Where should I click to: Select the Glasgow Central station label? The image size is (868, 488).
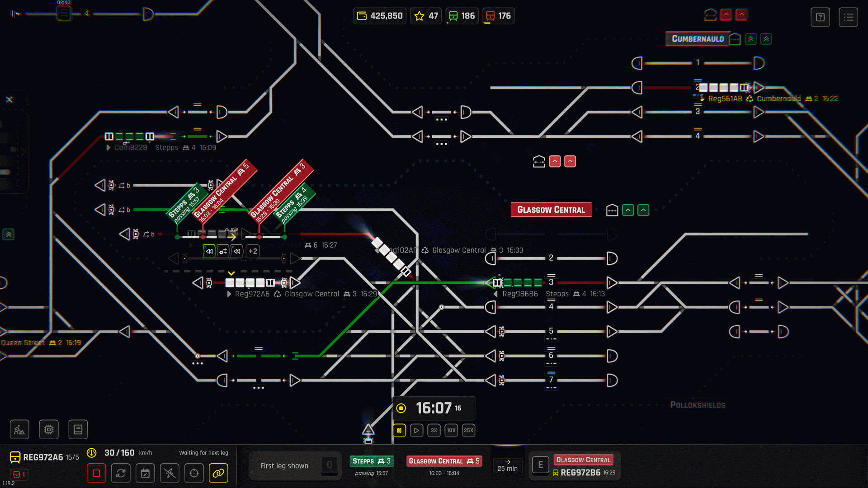click(x=551, y=210)
